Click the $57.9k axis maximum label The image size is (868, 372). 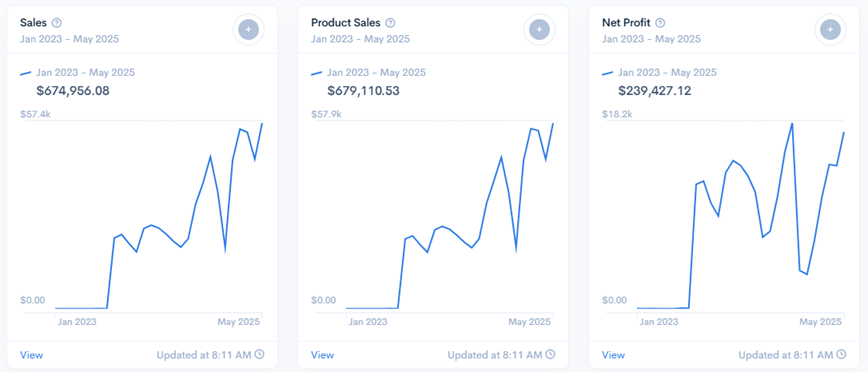click(326, 115)
